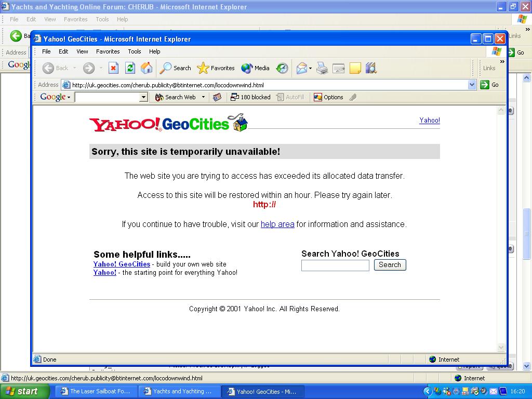Viewport: 532px width, 399px height.
Task: Open the Media toolbar button
Action: click(x=255, y=68)
